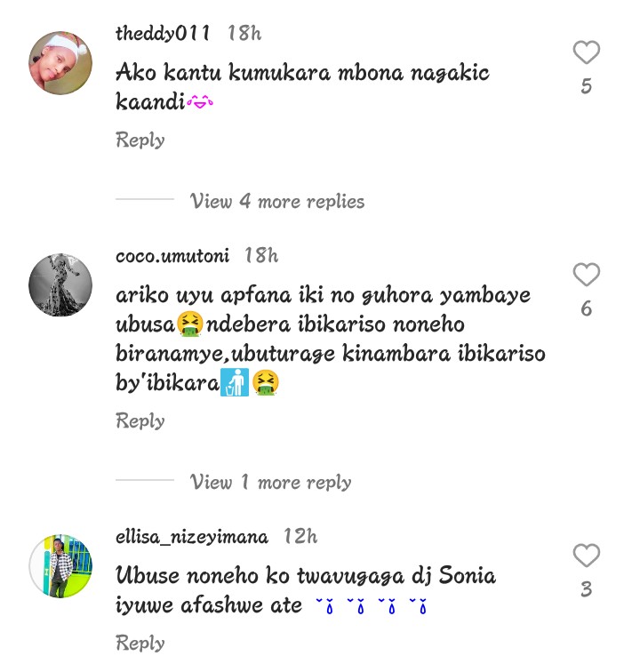Open the theddy011 username link
This screenshot has width=640, height=672.
pyautogui.click(x=163, y=33)
